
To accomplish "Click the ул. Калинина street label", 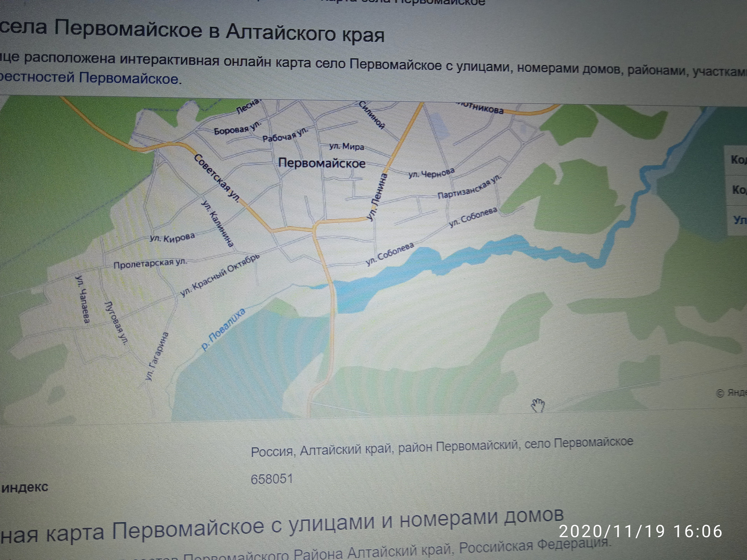I will click(217, 224).
